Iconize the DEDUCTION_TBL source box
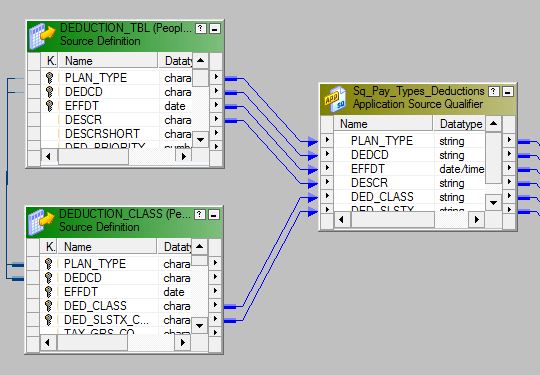Image resolution: width=540 pixels, height=375 pixels. [x=214, y=29]
